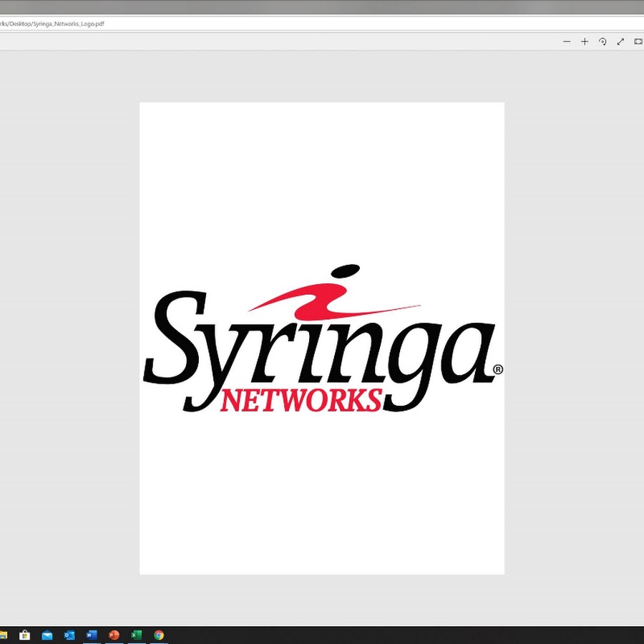Rotate the PDF page with the rotate icon
644x644 pixels.
click(602, 42)
